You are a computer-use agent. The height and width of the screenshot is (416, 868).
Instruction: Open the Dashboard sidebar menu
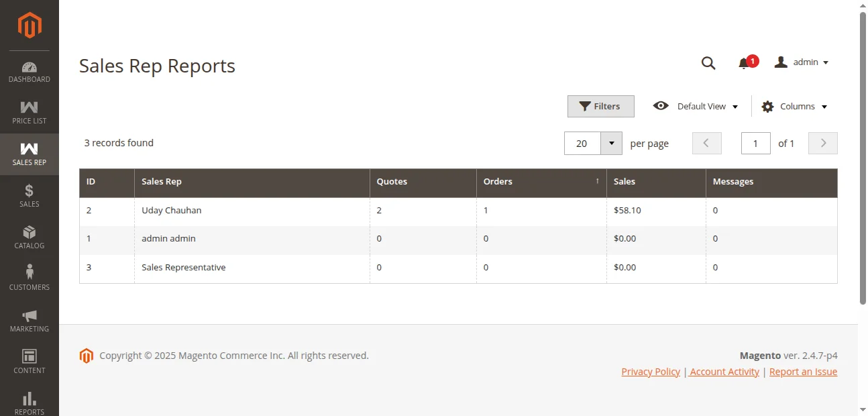(30, 72)
